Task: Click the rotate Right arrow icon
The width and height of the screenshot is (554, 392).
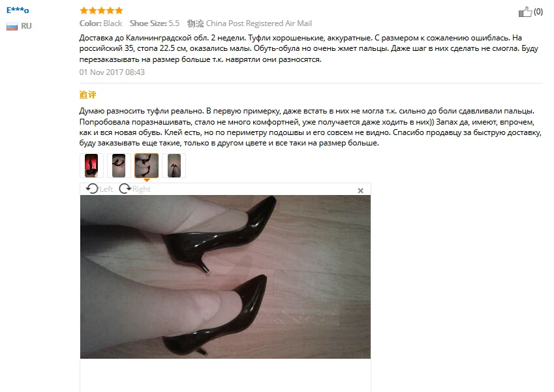Action: click(x=125, y=189)
